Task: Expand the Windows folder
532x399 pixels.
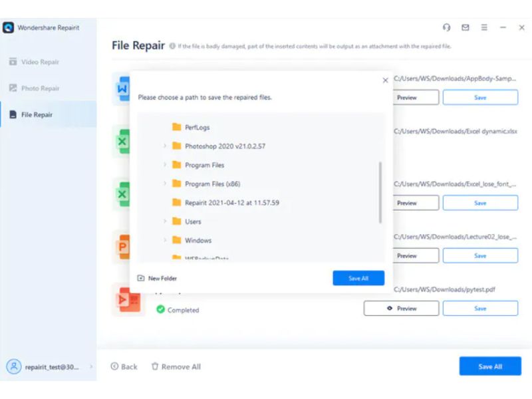Action: (x=165, y=240)
